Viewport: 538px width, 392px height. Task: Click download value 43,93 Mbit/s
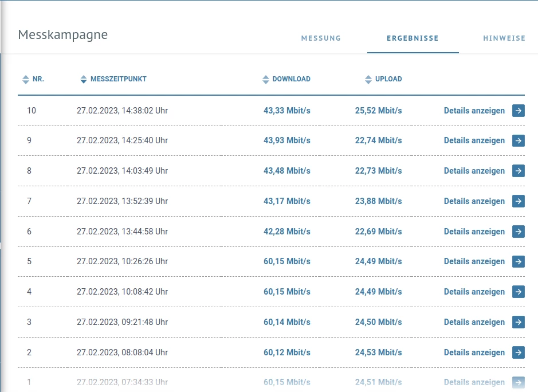click(287, 140)
